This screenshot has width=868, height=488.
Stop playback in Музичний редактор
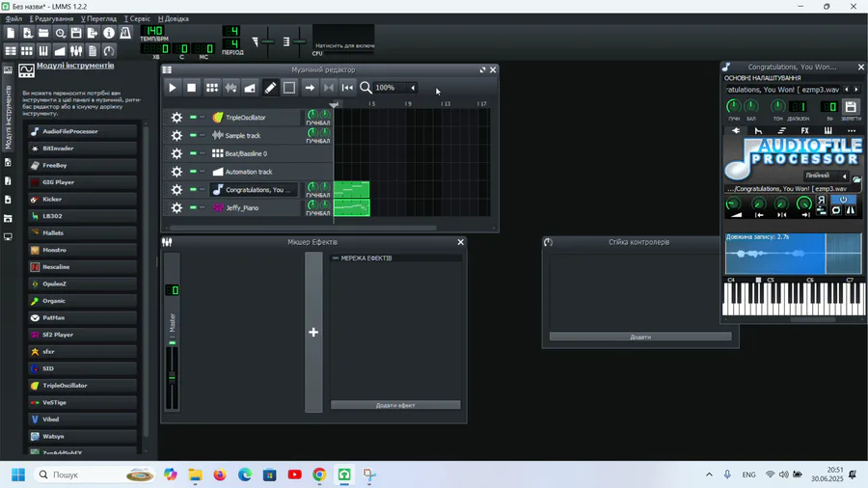click(x=192, y=88)
